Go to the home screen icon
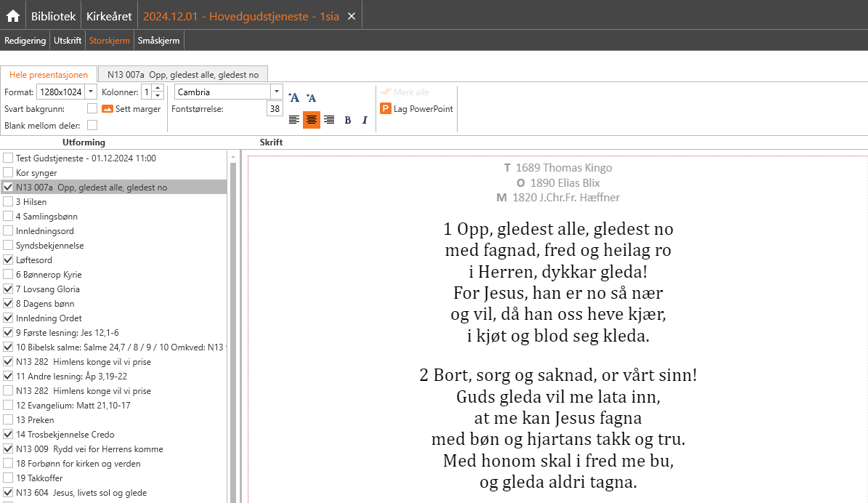 point(13,16)
